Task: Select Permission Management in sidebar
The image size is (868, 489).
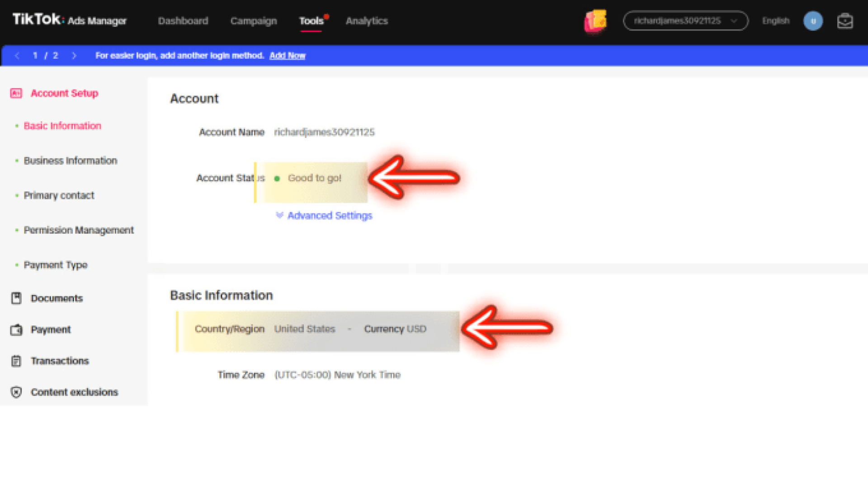Action: point(79,230)
